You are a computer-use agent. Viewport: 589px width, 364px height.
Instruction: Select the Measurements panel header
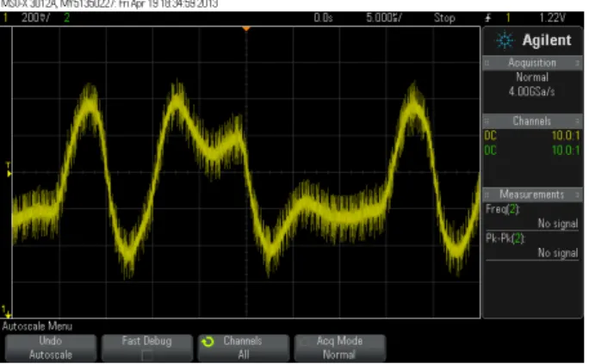click(x=532, y=194)
